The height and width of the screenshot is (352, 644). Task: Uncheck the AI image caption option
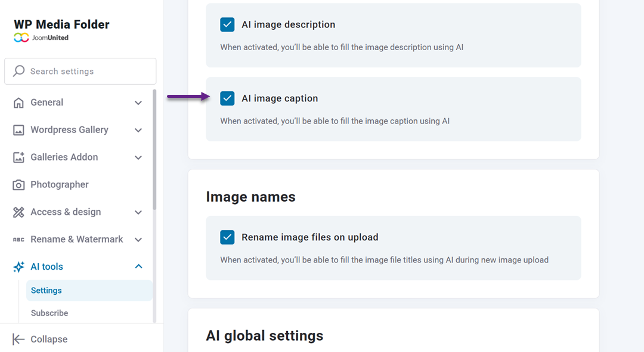click(x=227, y=98)
